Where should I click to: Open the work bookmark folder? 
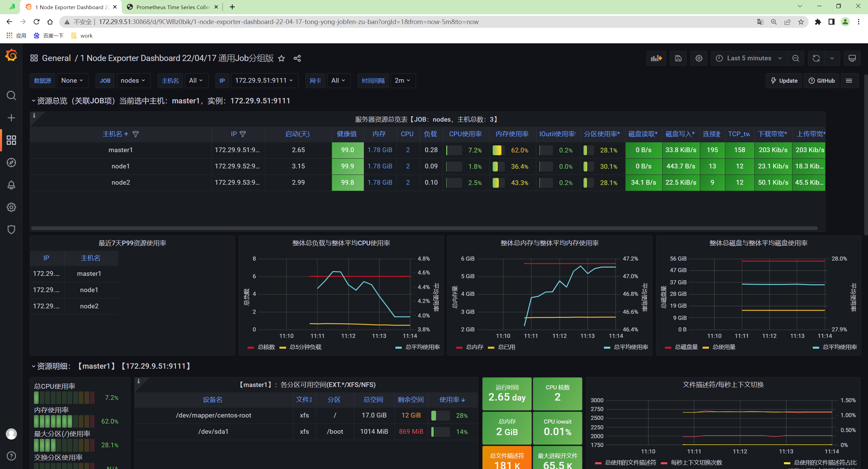[82, 36]
